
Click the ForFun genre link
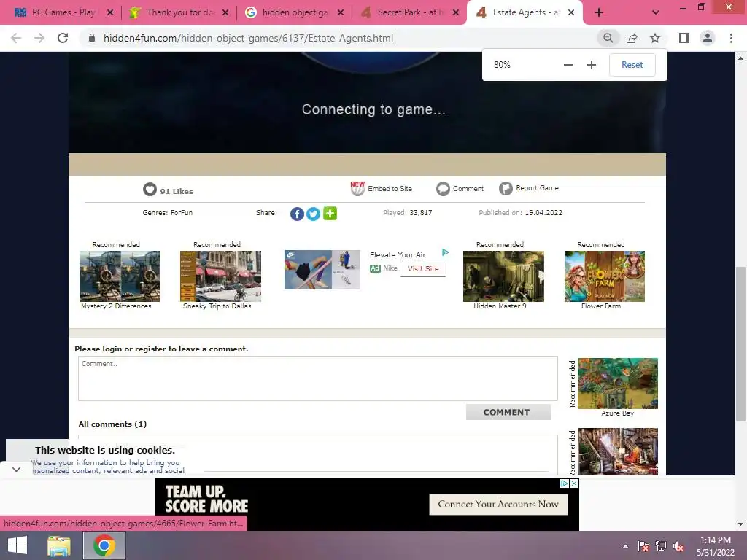[x=182, y=212]
